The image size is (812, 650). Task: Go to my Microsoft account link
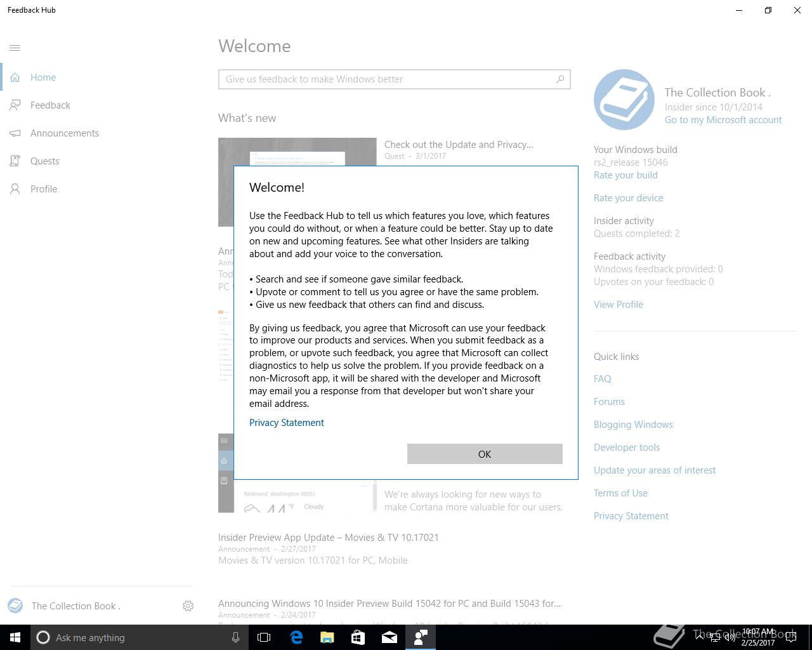coord(723,120)
